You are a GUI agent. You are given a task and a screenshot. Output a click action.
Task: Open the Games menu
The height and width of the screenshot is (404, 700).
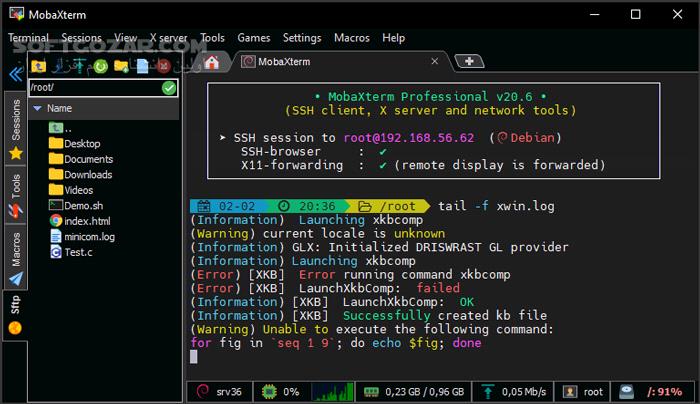254,38
